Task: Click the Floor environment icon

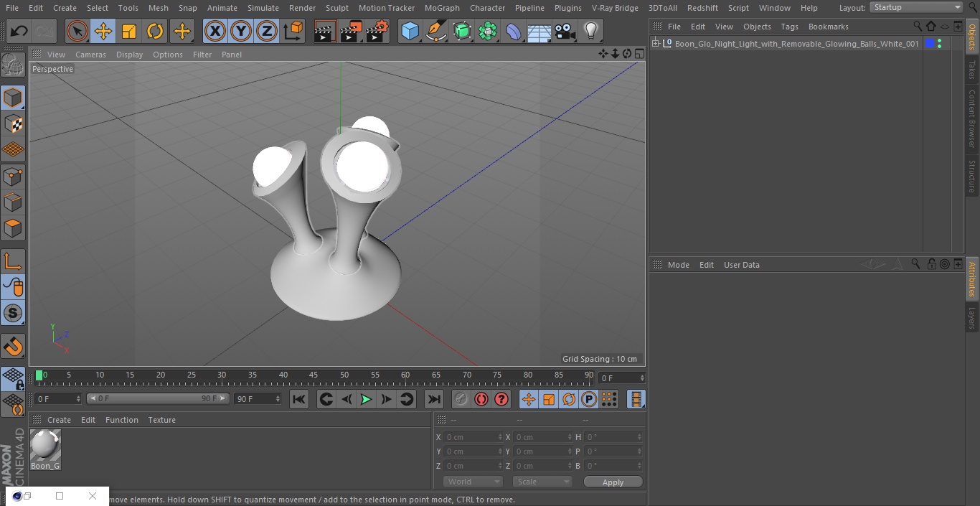Action: point(540,32)
